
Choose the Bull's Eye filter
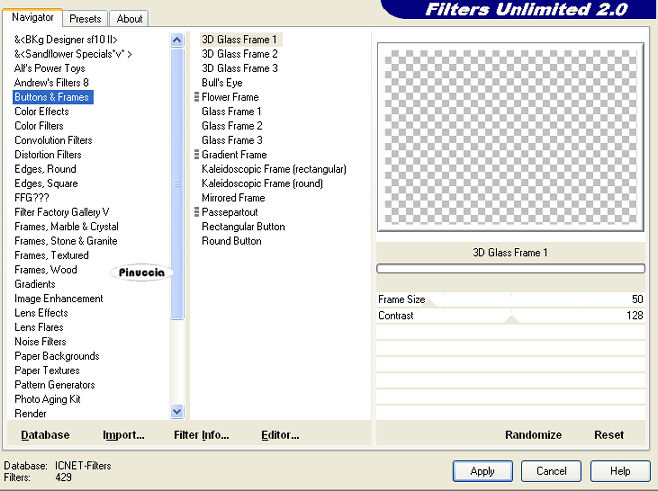(222, 83)
